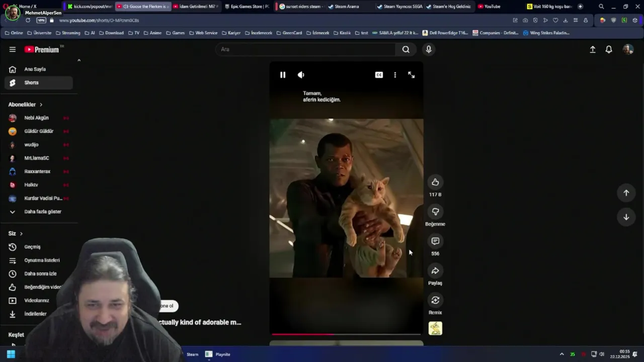Enter fullscreen for the Short
This screenshot has width=644, height=362.
point(411,75)
